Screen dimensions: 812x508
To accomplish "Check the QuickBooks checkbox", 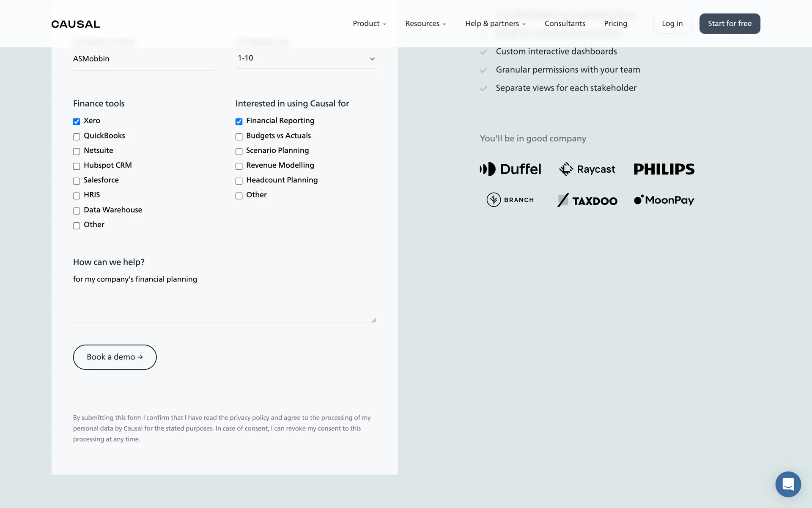I will tap(77, 137).
